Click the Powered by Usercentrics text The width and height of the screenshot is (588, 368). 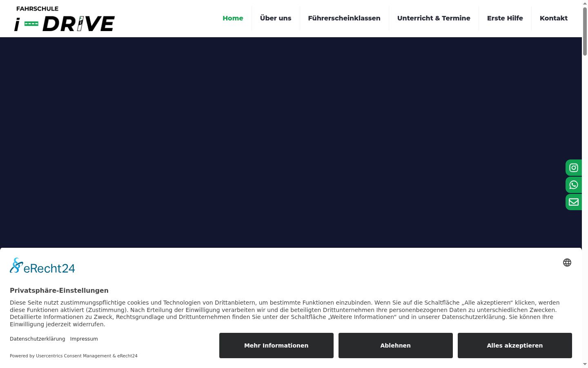[x=73, y=356]
